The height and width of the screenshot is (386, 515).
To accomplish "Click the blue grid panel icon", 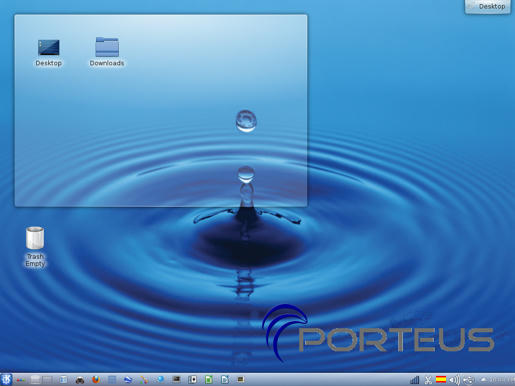I will click(x=112, y=380).
